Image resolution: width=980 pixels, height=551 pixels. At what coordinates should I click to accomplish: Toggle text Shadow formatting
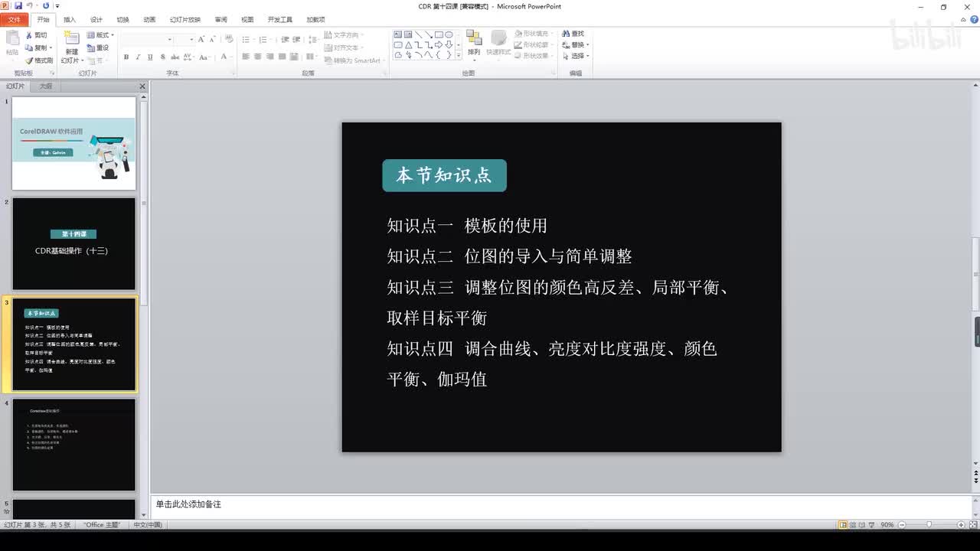162,57
